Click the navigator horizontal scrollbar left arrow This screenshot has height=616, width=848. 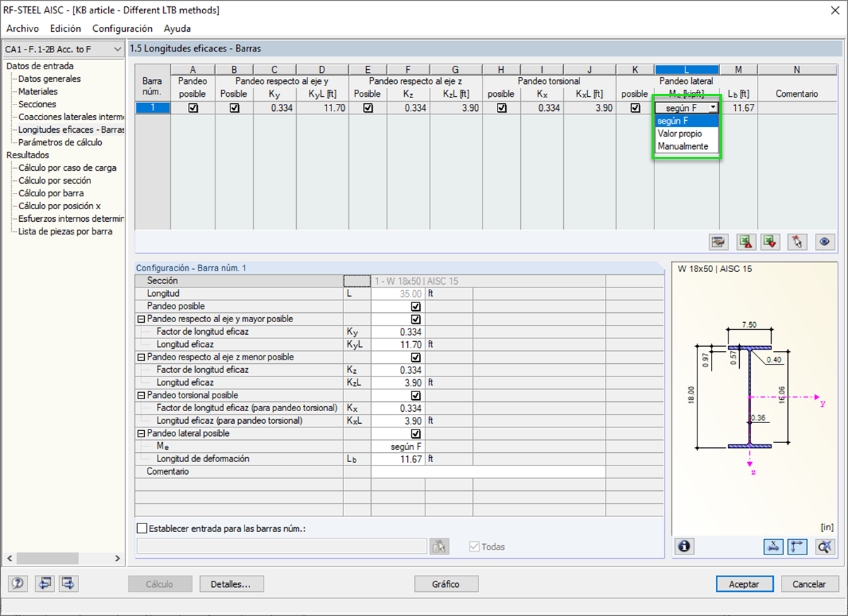9,559
